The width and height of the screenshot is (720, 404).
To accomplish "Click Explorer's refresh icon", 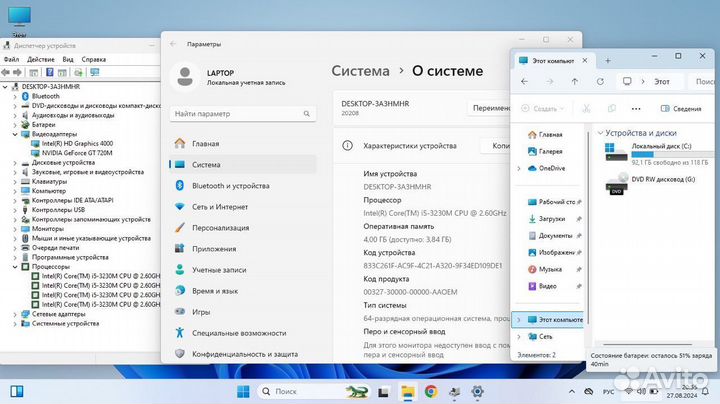I will (600, 81).
